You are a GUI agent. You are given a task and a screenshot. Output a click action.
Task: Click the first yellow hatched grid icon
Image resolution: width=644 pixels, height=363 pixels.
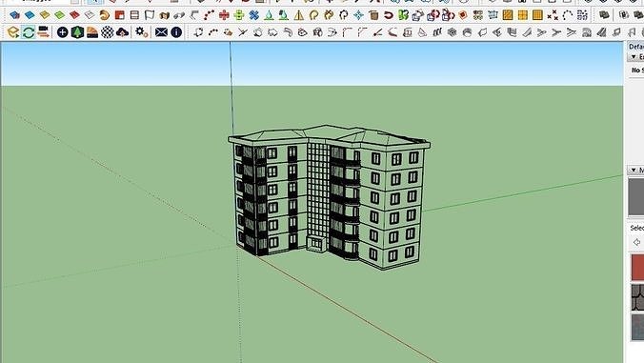(508, 15)
